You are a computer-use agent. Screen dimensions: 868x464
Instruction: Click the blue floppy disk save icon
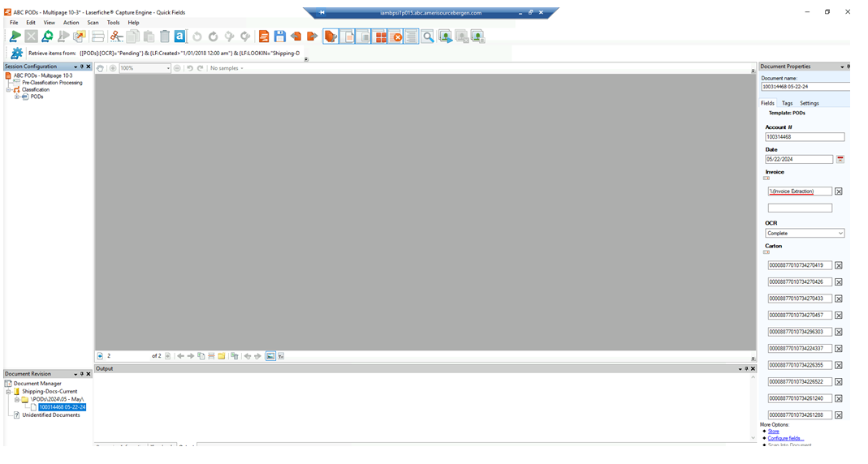pyautogui.click(x=279, y=37)
